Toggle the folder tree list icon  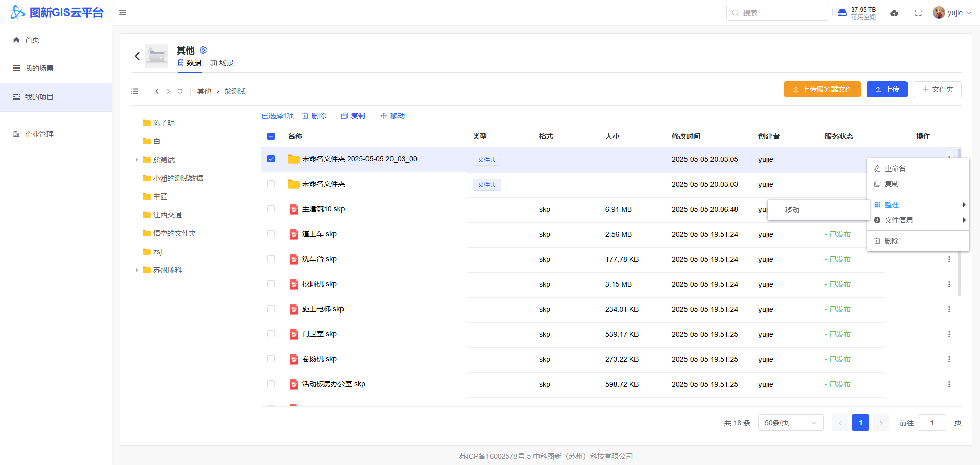135,91
